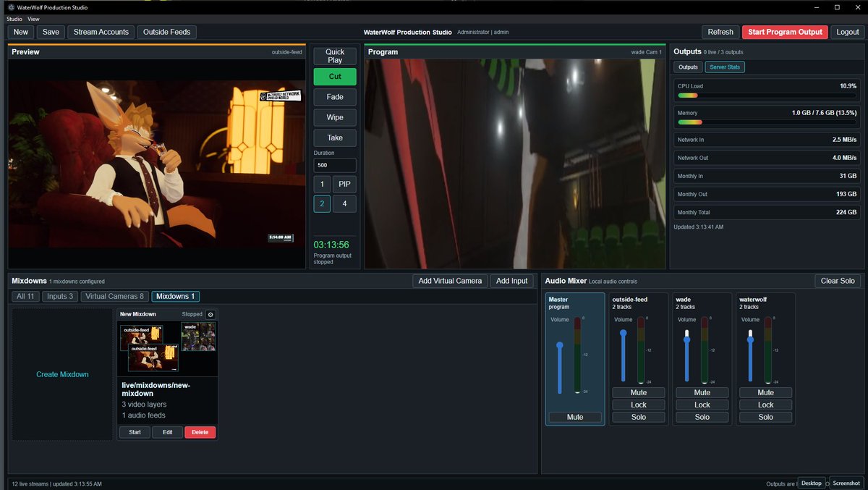Click Add Input
Screen dimensions: 868x490
pyautogui.click(x=512, y=281)
